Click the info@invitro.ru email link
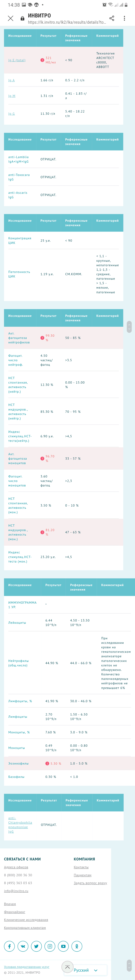This screenshot has height=980, width=135. 16,891
